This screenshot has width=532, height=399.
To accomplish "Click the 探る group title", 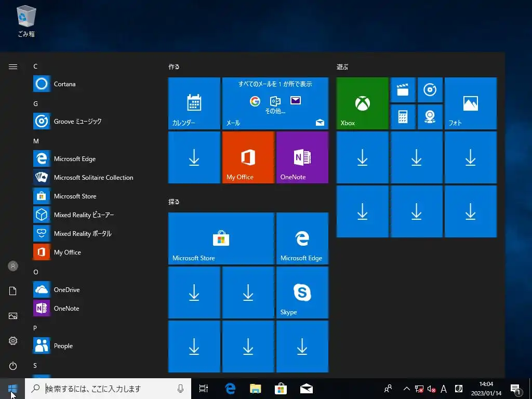I will click(x=174, y=202).
